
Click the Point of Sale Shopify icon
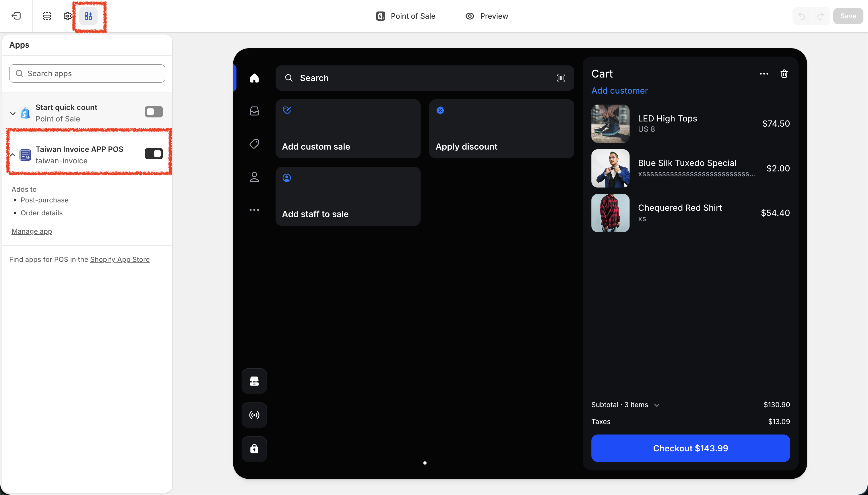point(380,16)
